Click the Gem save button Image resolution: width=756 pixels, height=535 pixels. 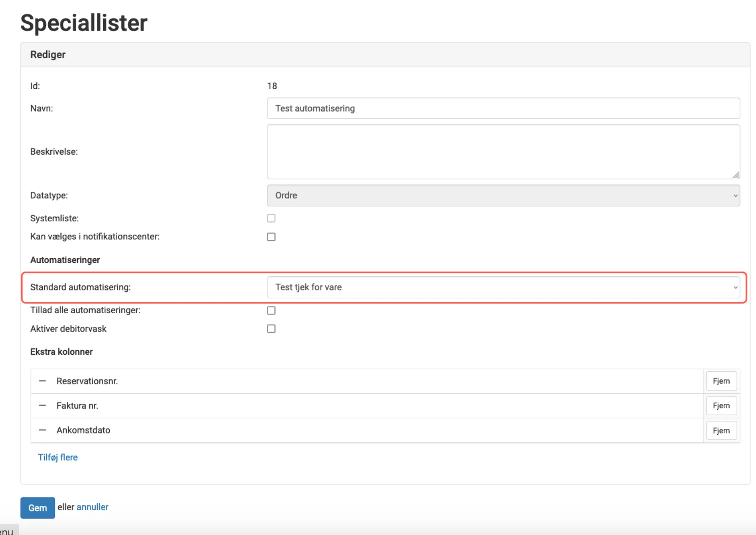click(37, 508)
